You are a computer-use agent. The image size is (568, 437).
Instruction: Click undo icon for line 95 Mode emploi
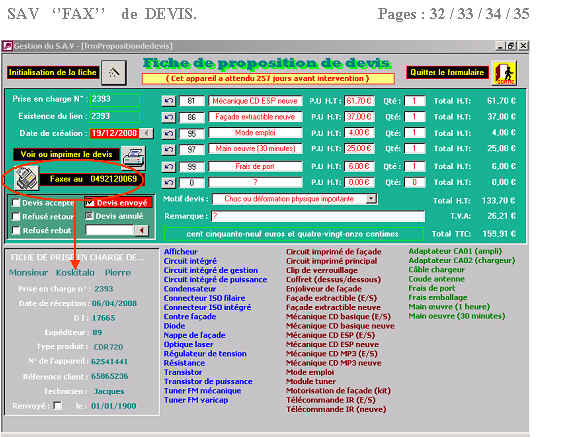[x=168, y=133]
